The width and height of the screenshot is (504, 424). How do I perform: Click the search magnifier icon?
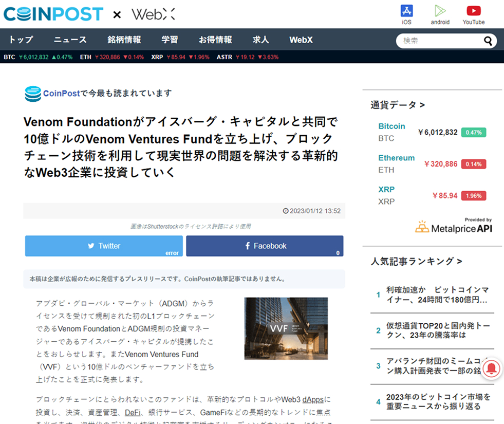[x=488, y=41]
